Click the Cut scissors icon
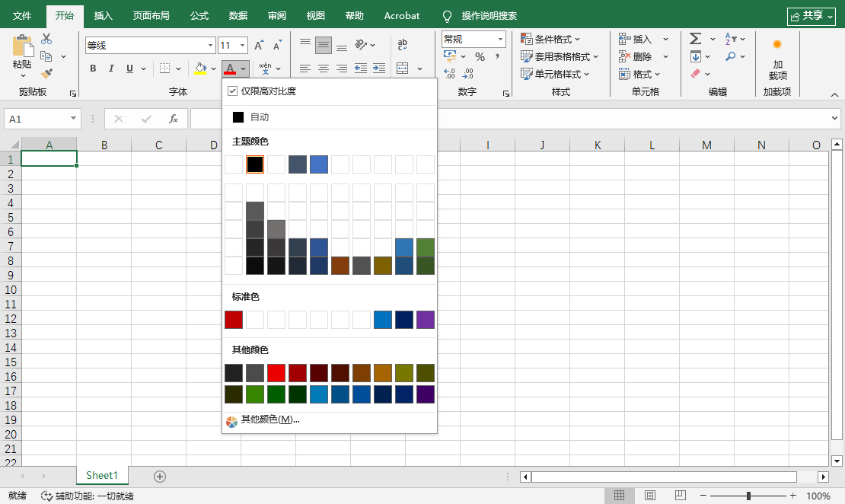This screenshot has height=504, width=845. (46, 39)
